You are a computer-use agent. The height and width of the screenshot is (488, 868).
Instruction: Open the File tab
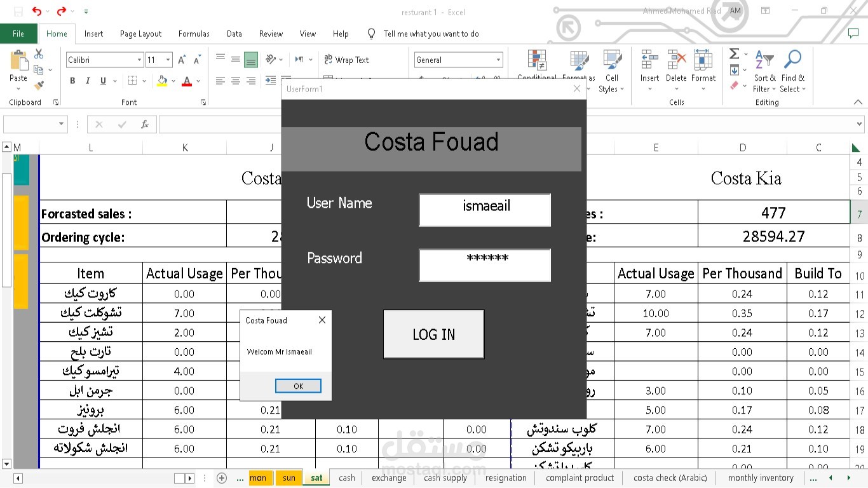tap(18, 34)
